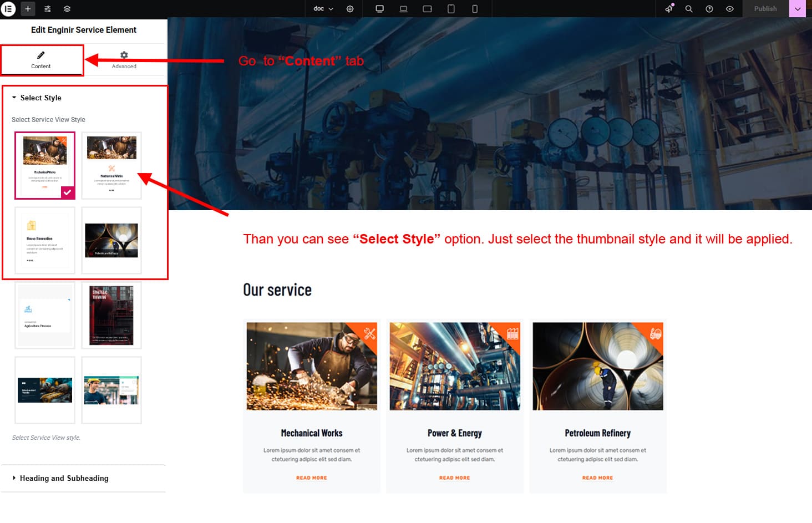Image resolution: width=812 pixels, height=523 pixels.
Task: Switch to desktop device view
Action: 380,9
